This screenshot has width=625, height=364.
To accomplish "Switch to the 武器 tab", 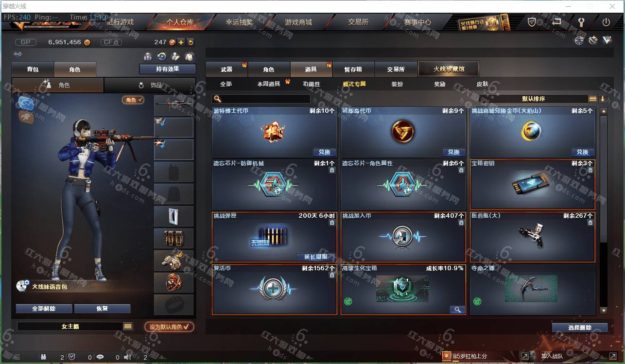I will (226, 69).
